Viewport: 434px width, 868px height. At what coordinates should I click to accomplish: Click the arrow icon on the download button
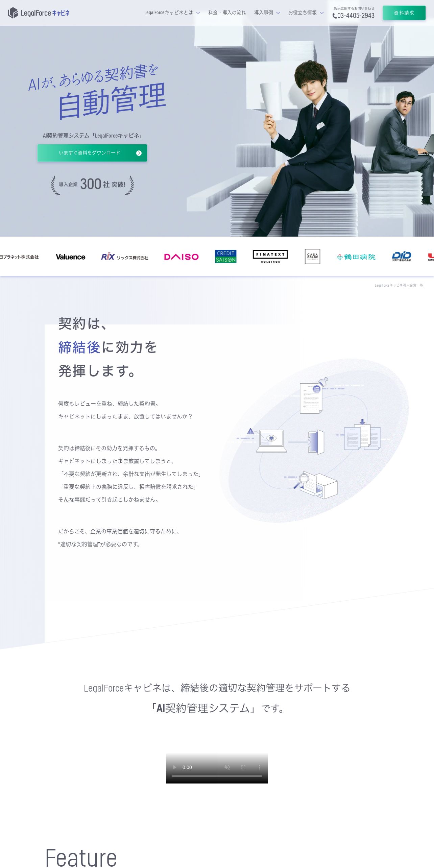click(x=139, y=153)
